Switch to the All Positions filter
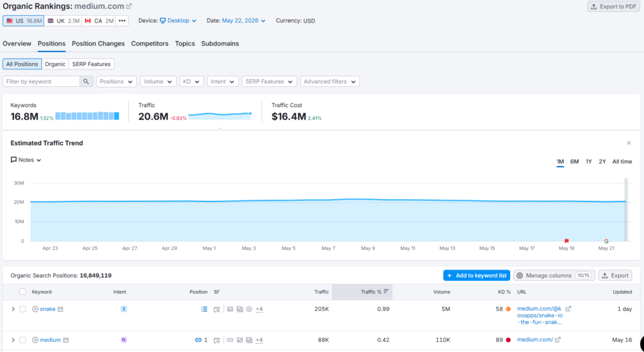 pyautogui.click(x=22, y=64)
